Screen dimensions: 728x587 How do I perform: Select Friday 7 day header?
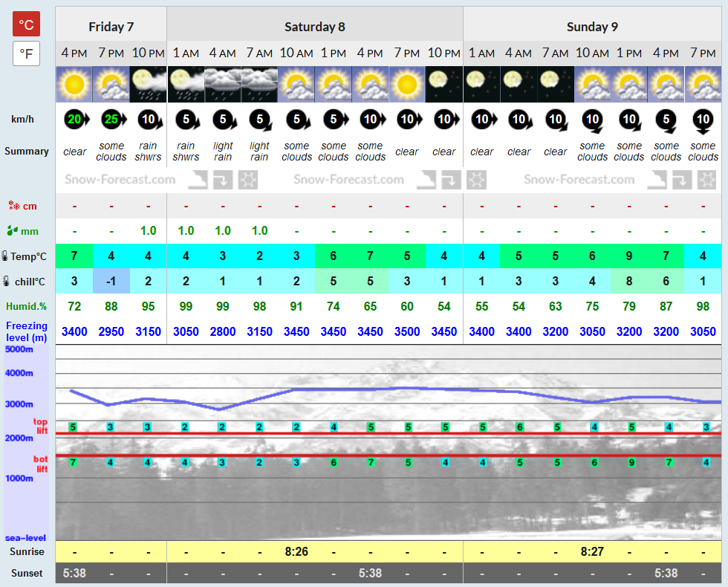(x=111, y=27)
